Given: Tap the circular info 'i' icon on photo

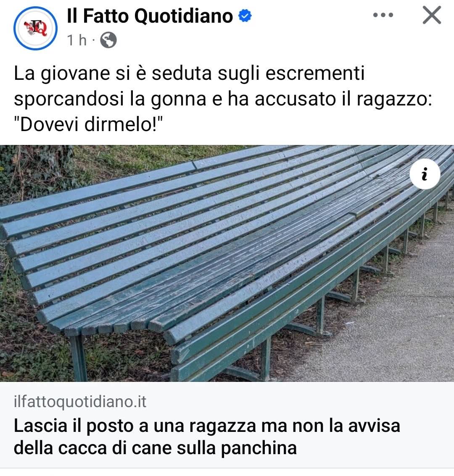Looking at the screenshot, I should pyautogui.click(x=425, y=174).
